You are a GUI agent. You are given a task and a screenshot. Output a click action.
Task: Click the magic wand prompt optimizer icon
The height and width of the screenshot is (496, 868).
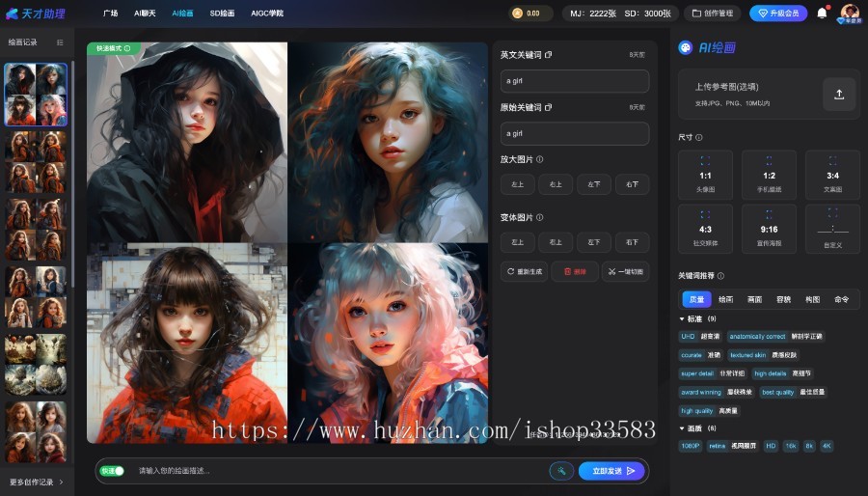click(561, 471)
